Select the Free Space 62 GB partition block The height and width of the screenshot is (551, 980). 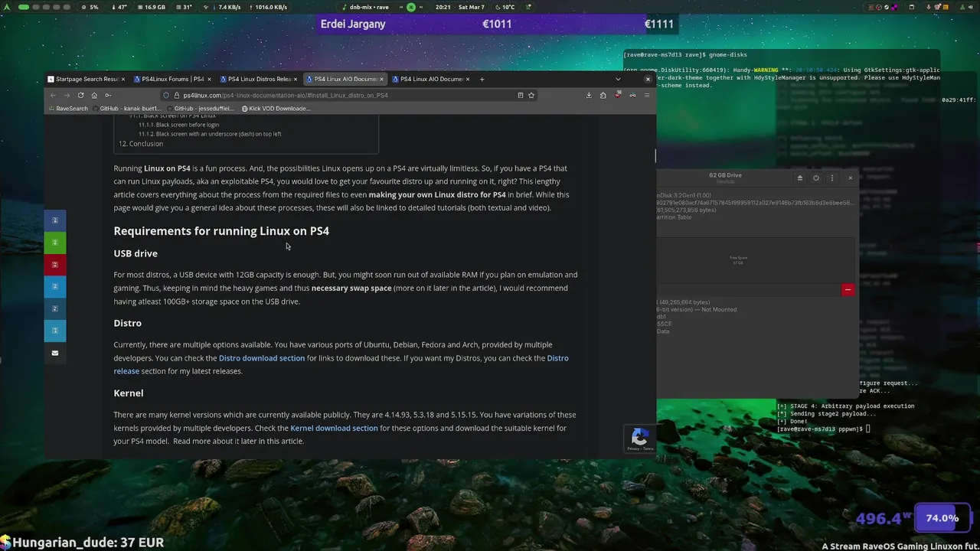coord(756,260)
